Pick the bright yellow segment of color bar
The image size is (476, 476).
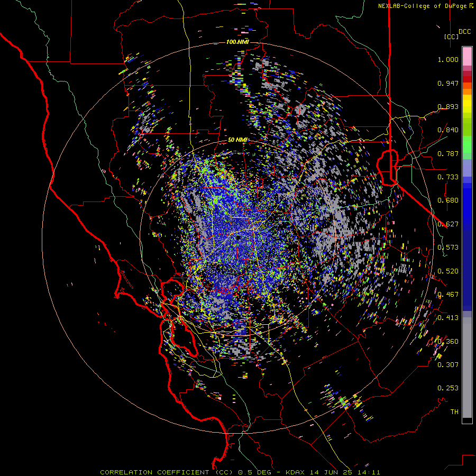click(x=467, y=104)
